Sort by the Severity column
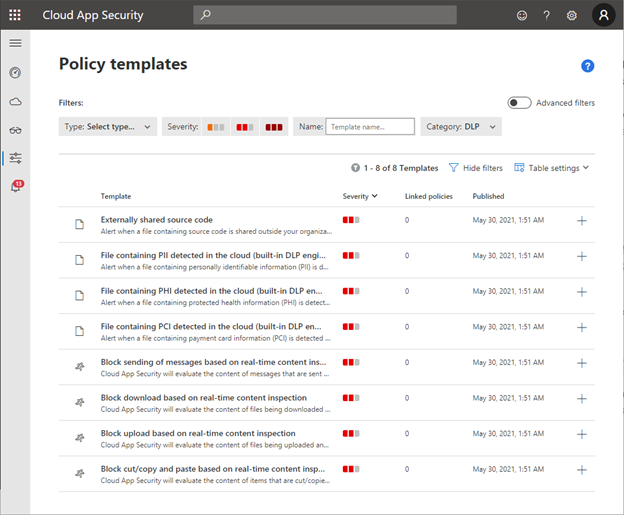624x515 pixels. [x=360, y=196]
